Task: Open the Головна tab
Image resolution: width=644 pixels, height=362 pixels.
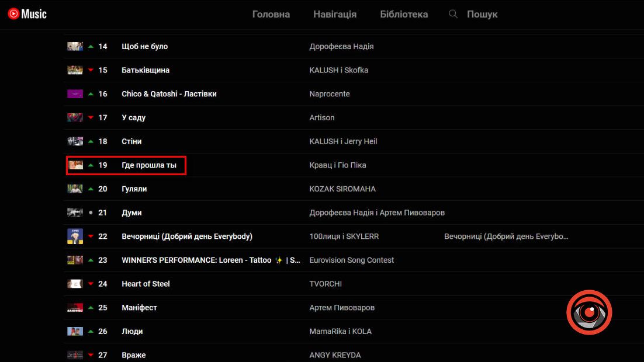Action: coord(271,14)
